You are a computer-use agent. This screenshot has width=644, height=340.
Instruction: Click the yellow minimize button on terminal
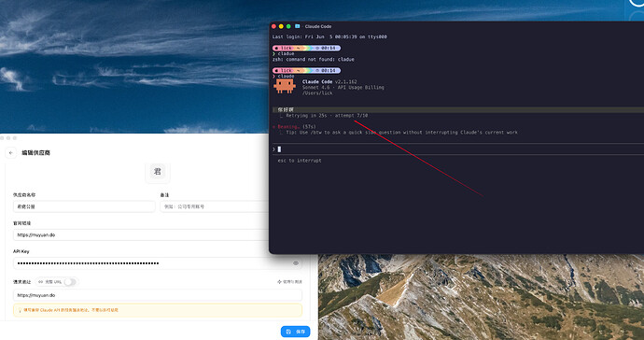(281, 26)
